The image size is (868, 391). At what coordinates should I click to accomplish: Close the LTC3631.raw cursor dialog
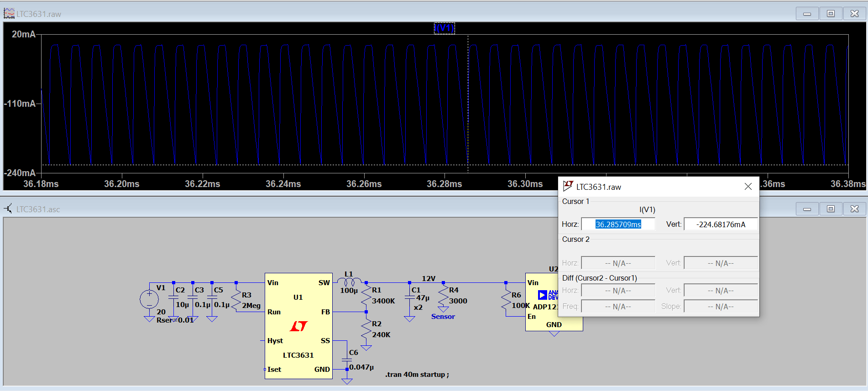[x=748, y=186]
